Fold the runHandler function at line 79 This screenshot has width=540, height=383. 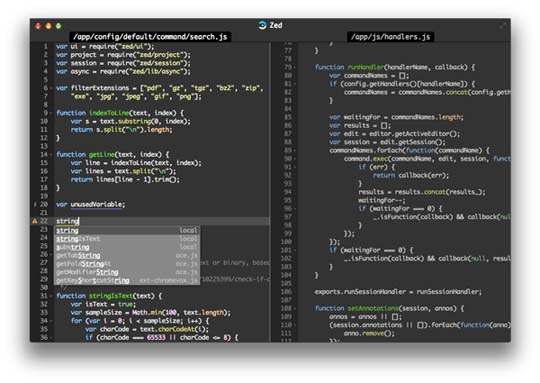coord(295,67)
